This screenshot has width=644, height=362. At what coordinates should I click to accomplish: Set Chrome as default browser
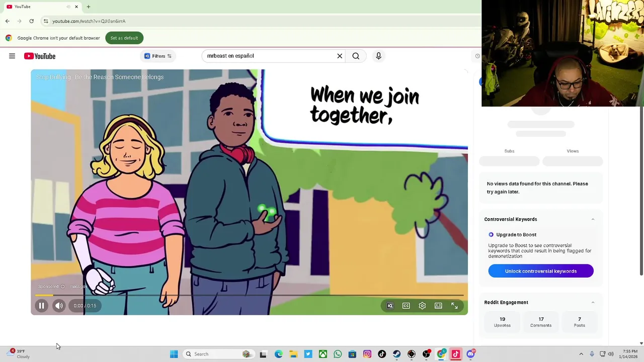[x=124, y=38]
